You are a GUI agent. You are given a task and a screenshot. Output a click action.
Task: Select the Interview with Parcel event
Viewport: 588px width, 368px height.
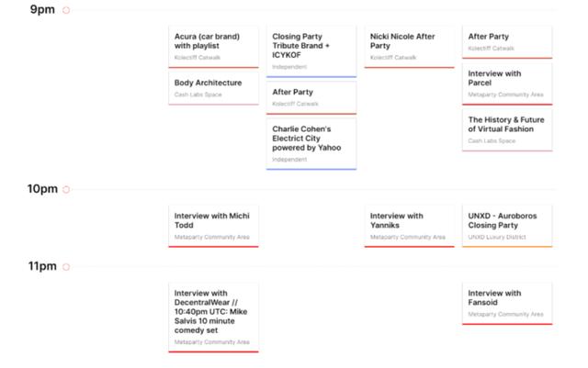click(507, 83)
